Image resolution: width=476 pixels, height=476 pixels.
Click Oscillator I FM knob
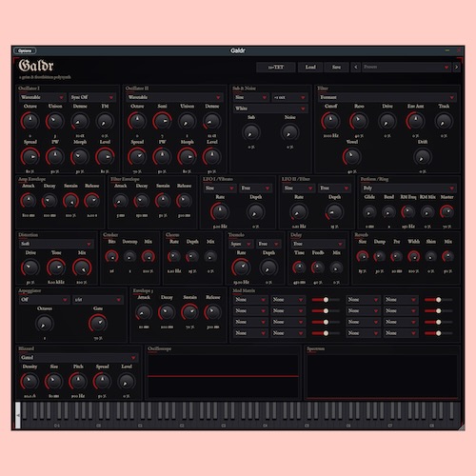[105, 121]
